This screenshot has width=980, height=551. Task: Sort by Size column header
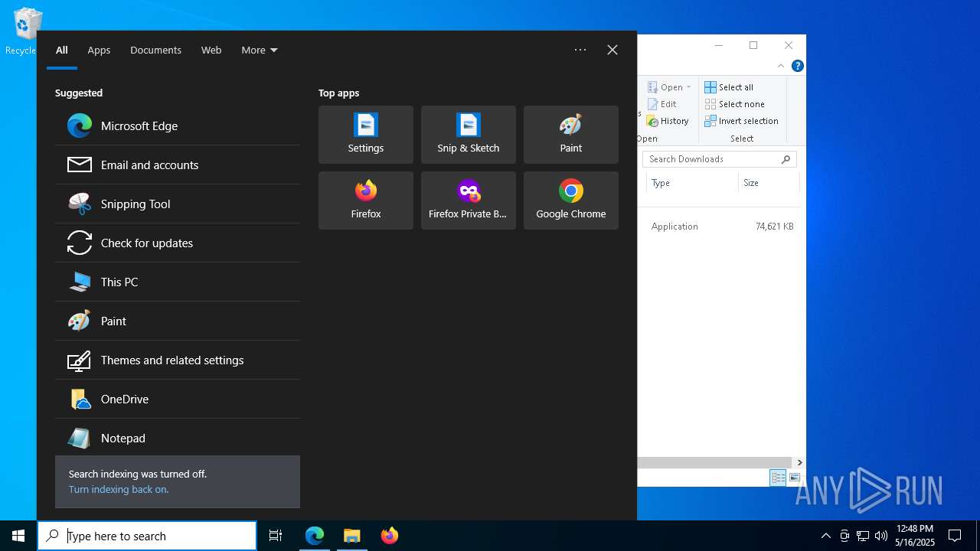[x=769, y=183]
